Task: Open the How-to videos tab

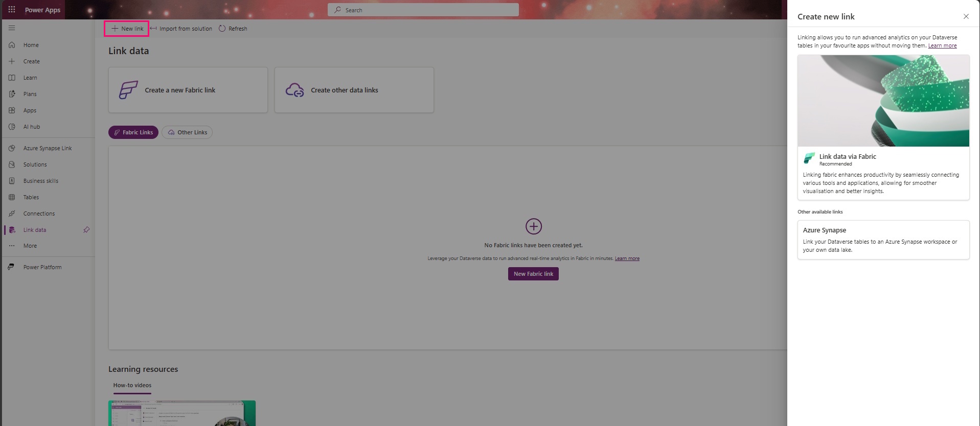Action: point(132,386)
